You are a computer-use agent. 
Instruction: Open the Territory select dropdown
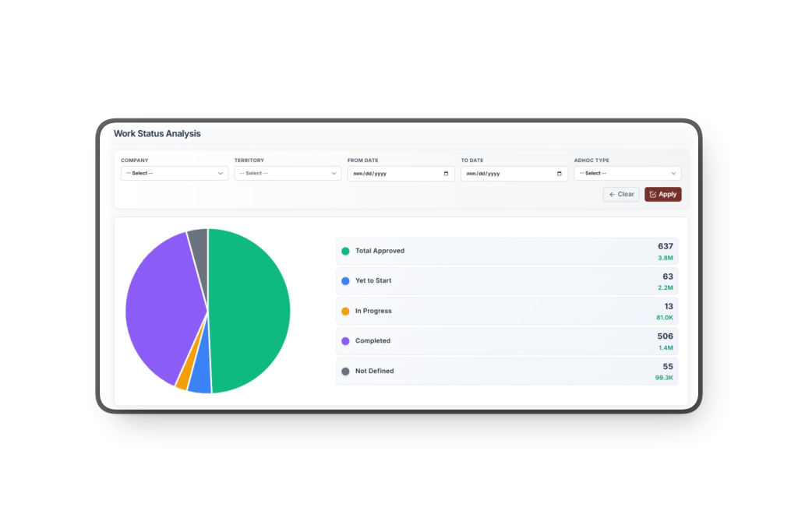(x=288, y=174)
